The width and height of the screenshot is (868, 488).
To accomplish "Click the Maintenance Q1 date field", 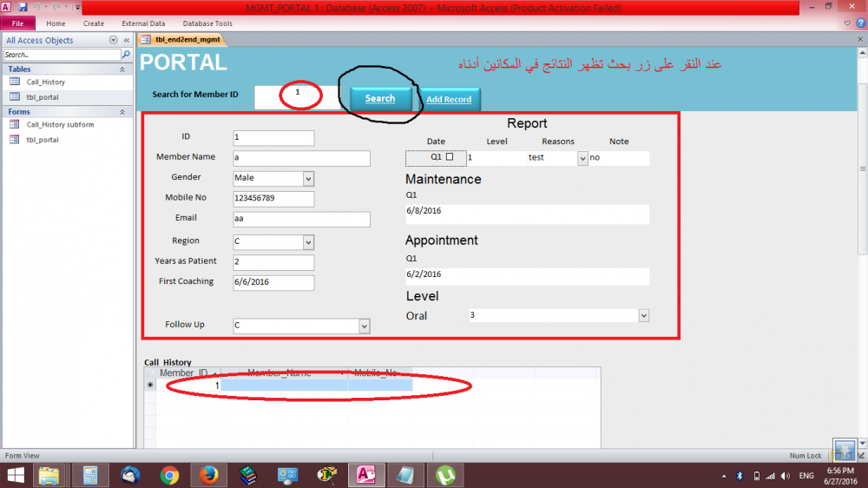I will (527, 214).
